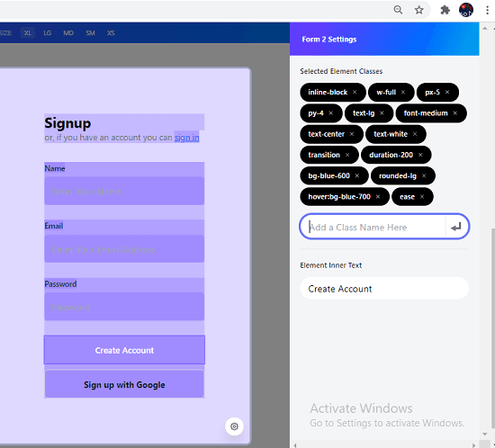Remove the hover:bg-blue-700 class tag

pos(378,197)
